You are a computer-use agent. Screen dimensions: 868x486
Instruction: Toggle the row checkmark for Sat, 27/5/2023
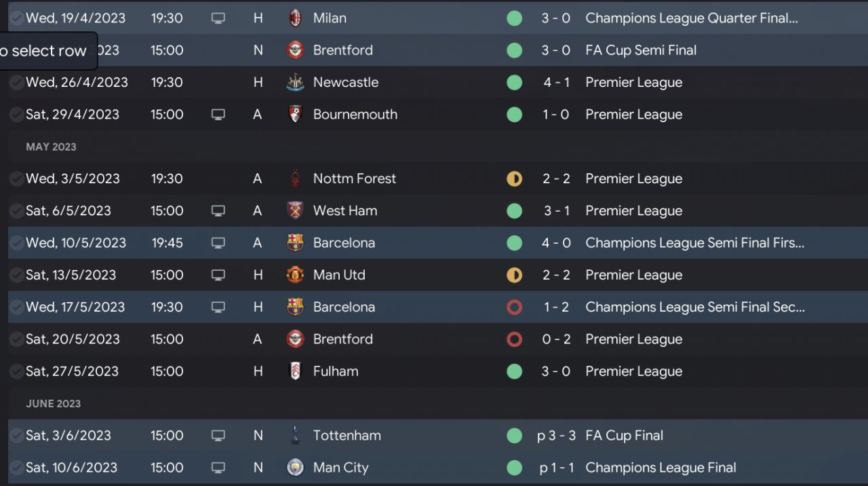point(16,371)
